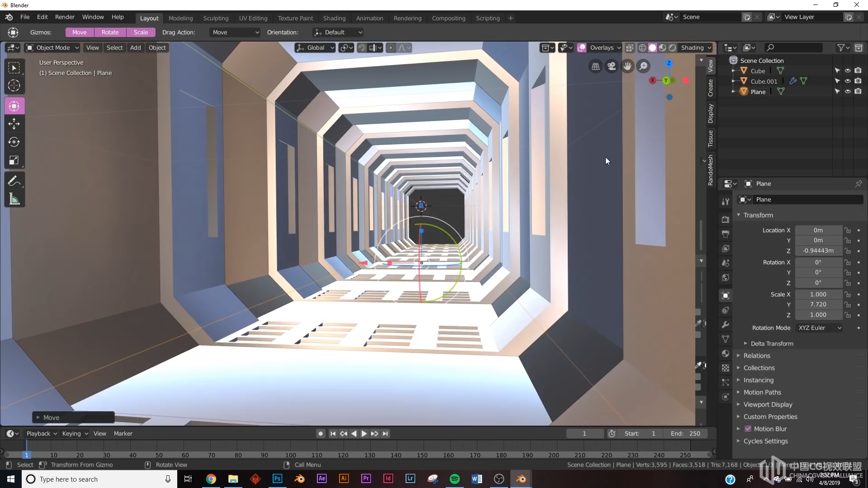Open the Drag Action dropdown
The image size is (868, 488).
click(235, 32)
